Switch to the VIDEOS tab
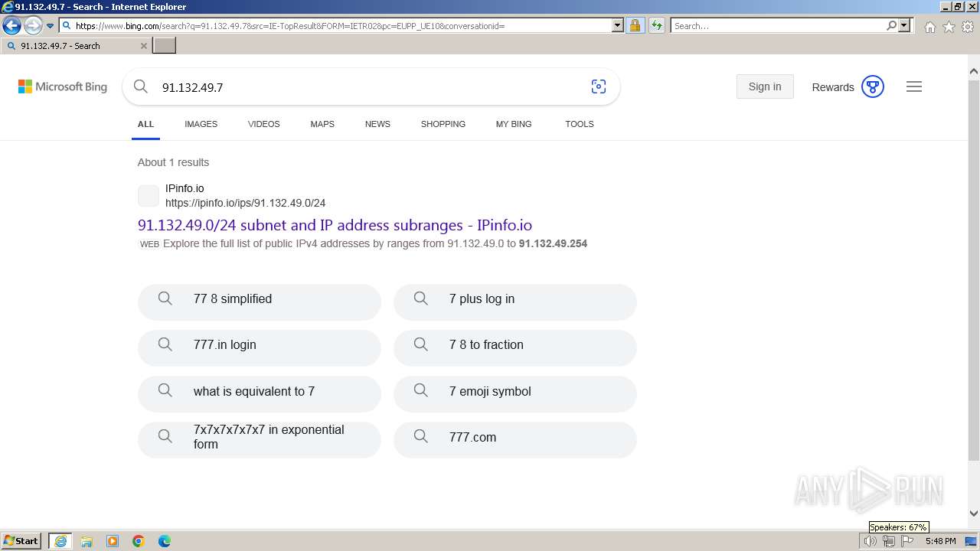 tap(264, 124)
